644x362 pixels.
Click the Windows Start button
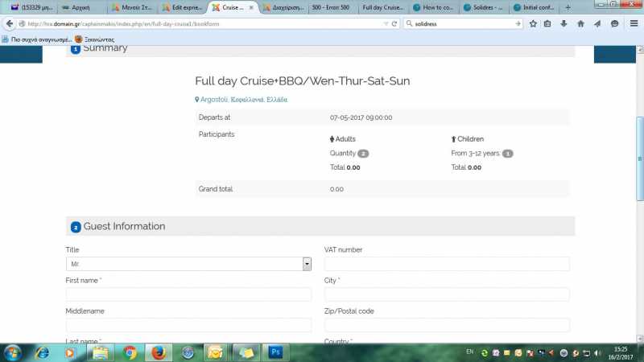(14, 352)
